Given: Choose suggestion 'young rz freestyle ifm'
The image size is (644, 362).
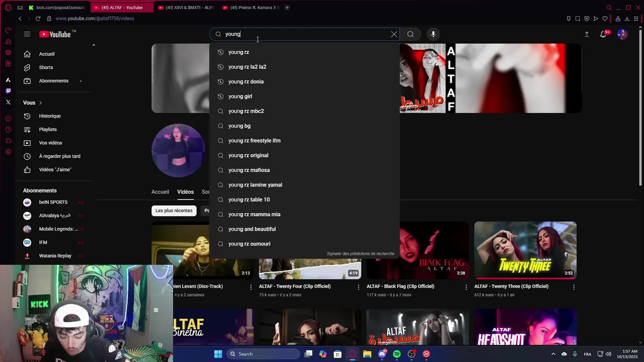Looking at the screenshot, I should [304, 141].
